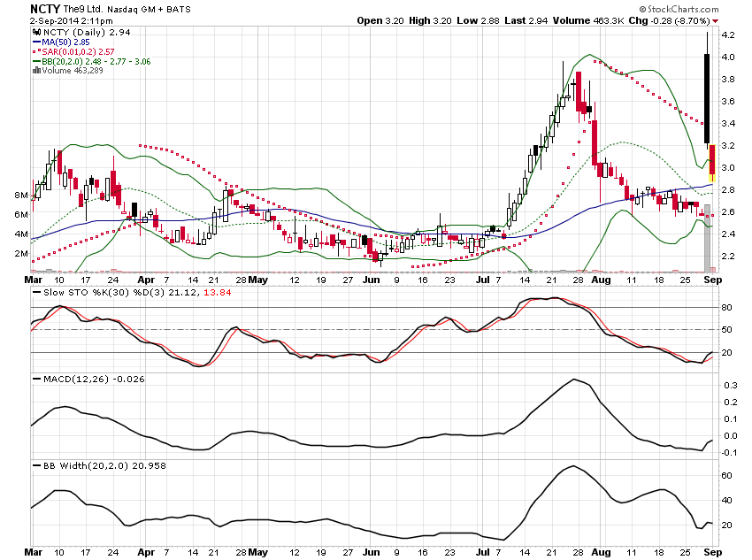Select the NCTY ticker symbol in the header

[x=45, y=9]
